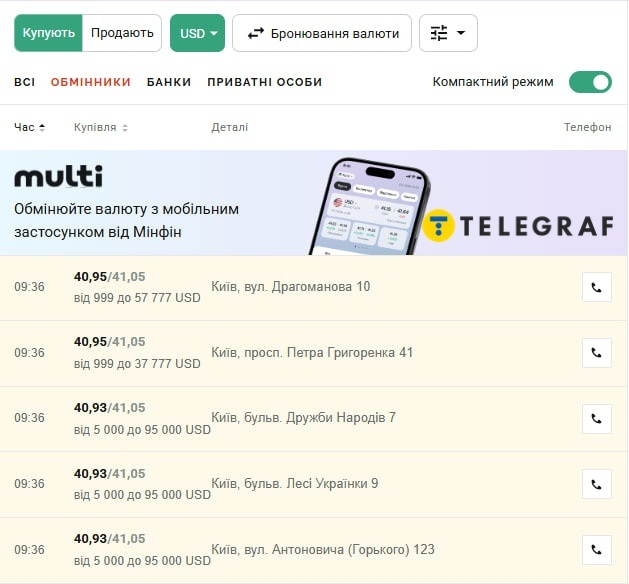
Task: Select the Купують option
Action: point(48,33)
